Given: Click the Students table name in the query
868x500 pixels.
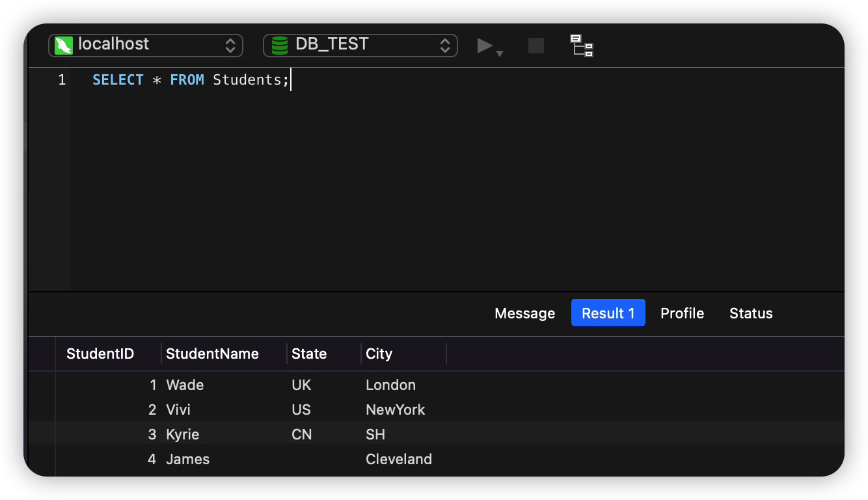Looking at the screenshot, I should point(247,80).
